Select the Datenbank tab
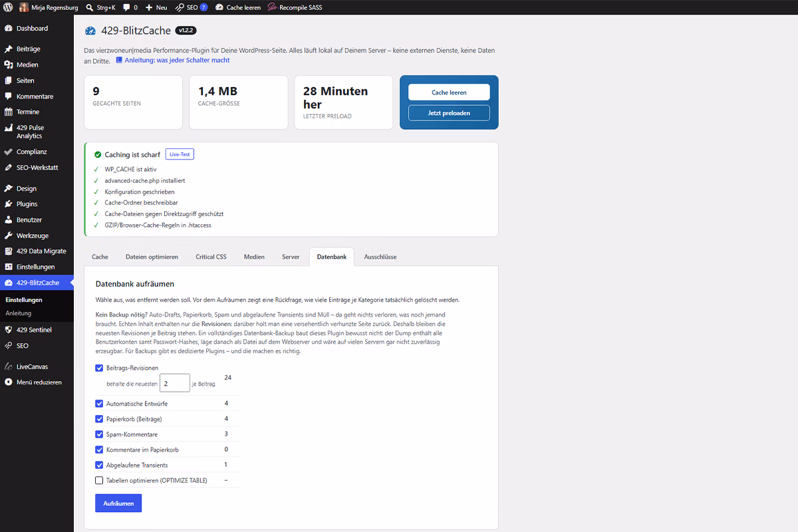The width and height of the screenshot is (798, 532). point(332,257)
